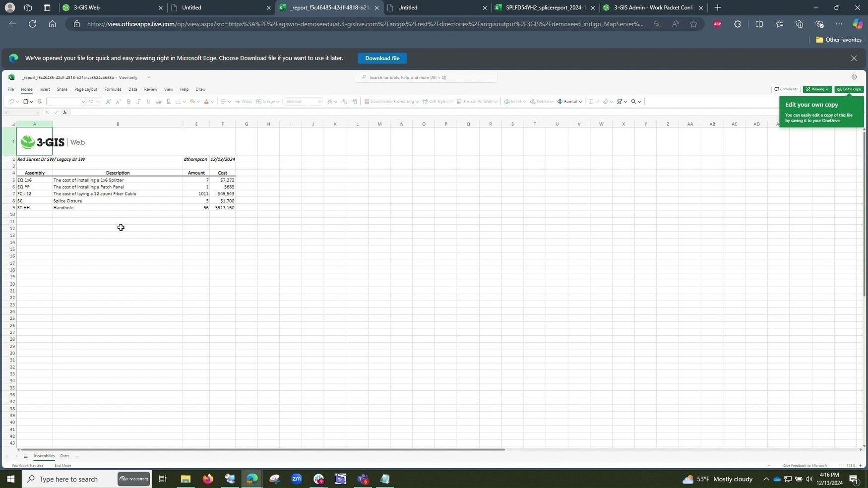Switch to the Parts sheet tab
Screen dimensions: 868x488
click(64, 456)
